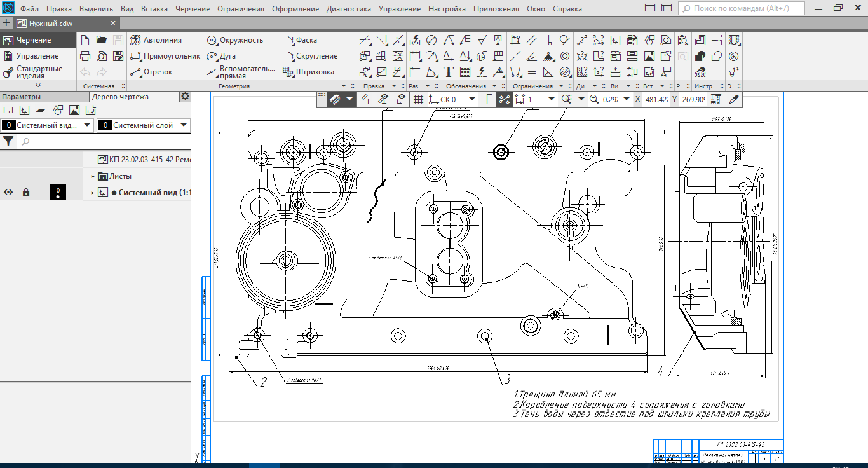Select Вспомогательная прямая tool
This screenshot has height=468, width=868.
click(x=241, y=72)
